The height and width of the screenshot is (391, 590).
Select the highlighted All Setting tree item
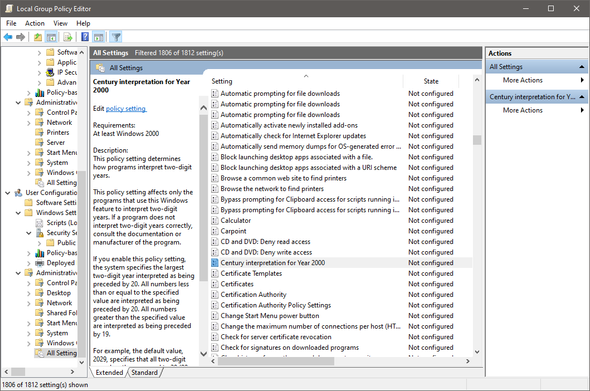[62, 353]
